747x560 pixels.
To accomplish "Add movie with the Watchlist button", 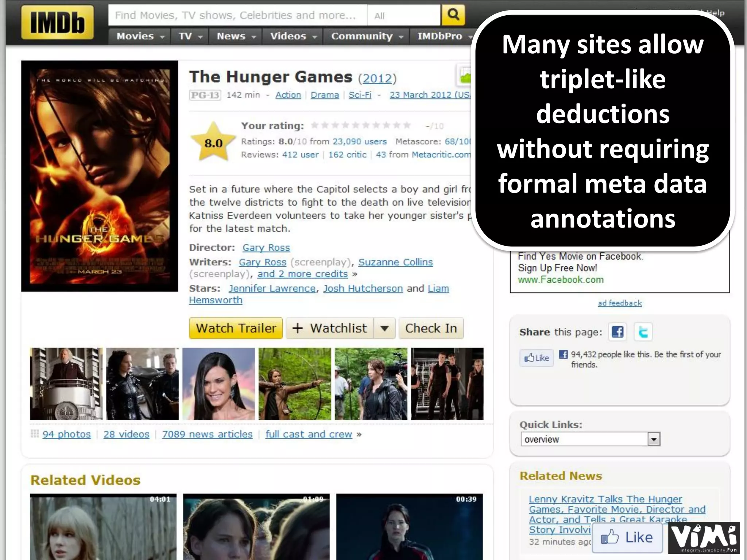I will point(330,328).
